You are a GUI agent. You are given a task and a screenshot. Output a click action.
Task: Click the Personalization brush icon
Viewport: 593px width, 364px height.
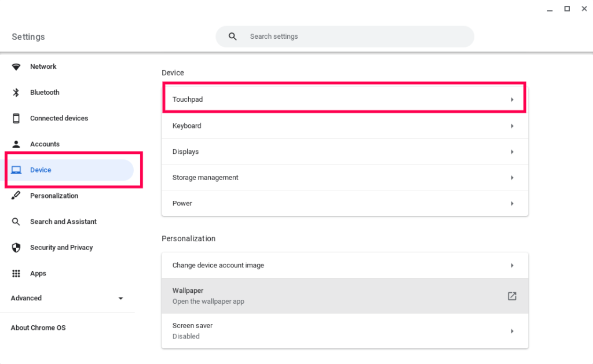click(x=16, y=196)
